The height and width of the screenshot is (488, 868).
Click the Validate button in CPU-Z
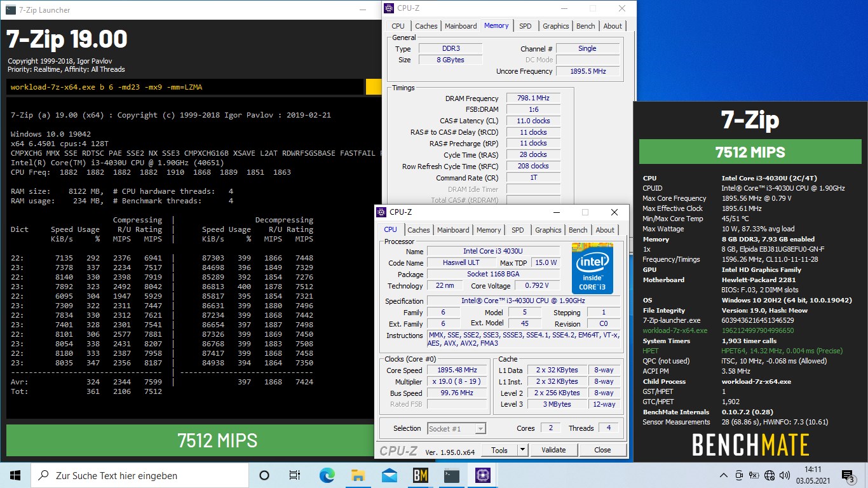(x=553, y=450)
